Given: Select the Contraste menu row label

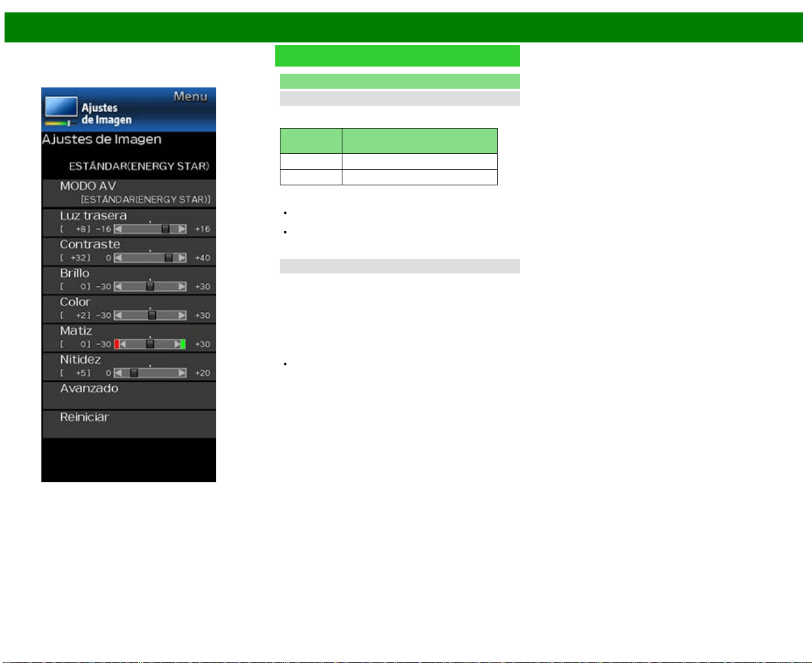Looking at the screenshot, I should [90, 244].
